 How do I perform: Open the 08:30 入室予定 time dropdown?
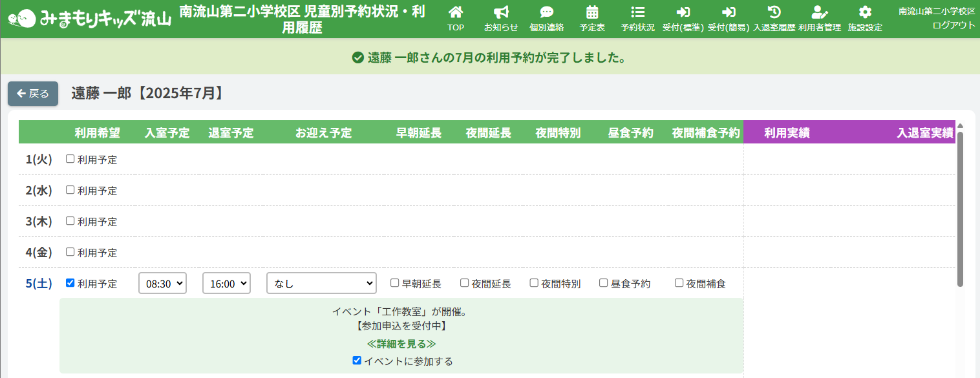click(x=162, y=283)
